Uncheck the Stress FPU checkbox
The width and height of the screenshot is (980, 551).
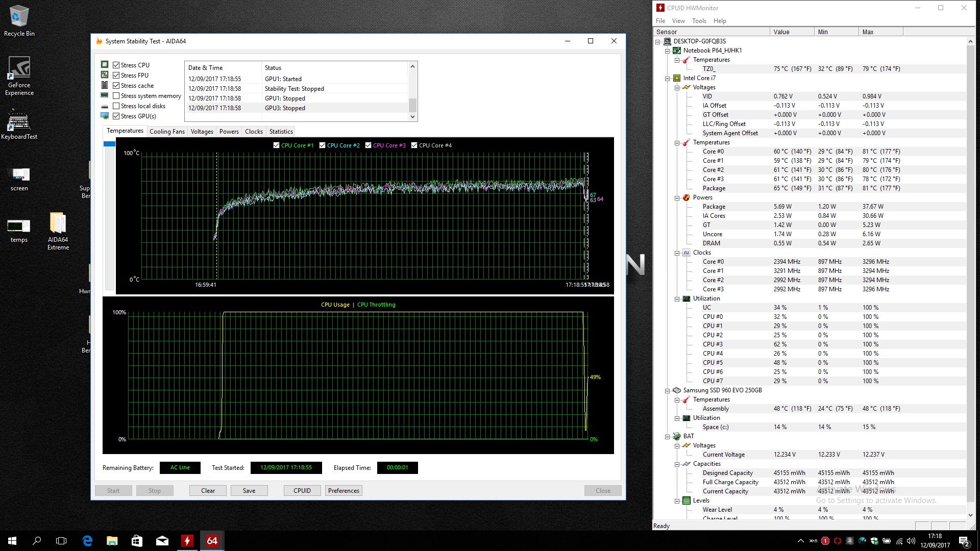pos(116,75)
